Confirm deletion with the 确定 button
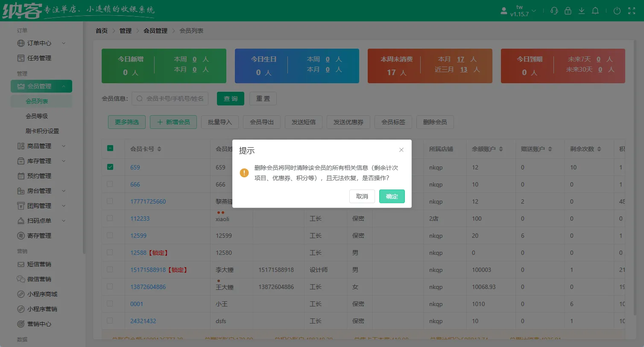644x347 pixels. 392,196
